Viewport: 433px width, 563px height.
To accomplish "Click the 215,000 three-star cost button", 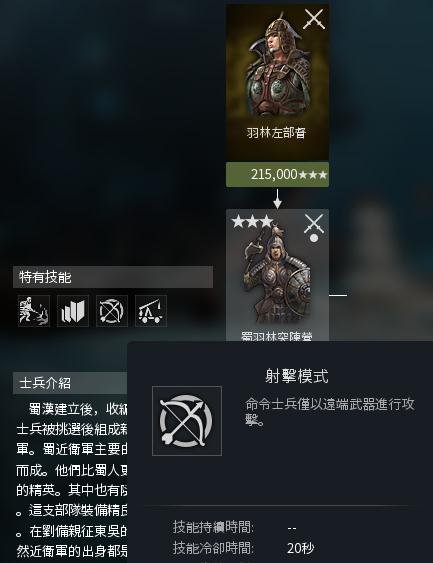I will coord(277,175).
